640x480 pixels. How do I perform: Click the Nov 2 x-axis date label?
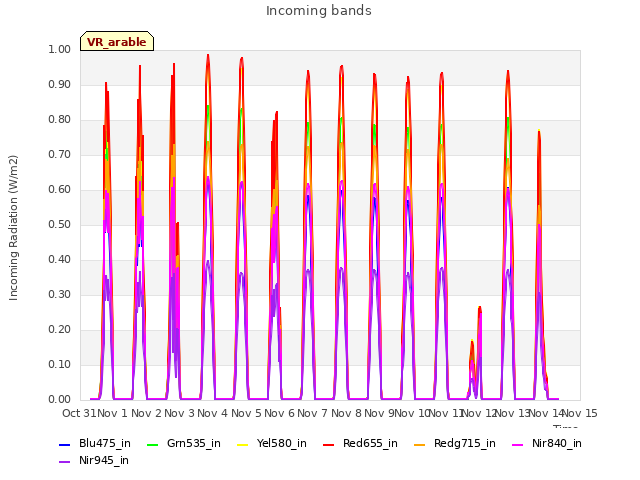[x=146, y=413]
